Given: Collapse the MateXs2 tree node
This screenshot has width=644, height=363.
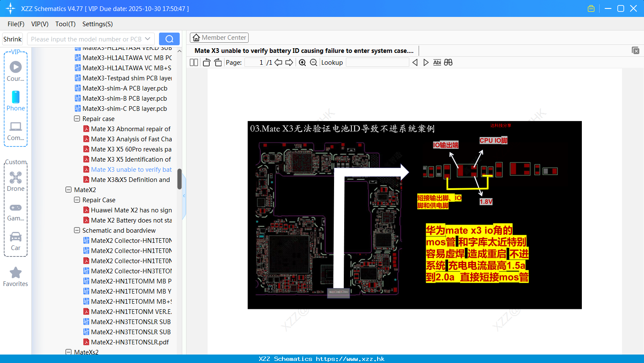Looking at the screenshot, I should (69, 352).
